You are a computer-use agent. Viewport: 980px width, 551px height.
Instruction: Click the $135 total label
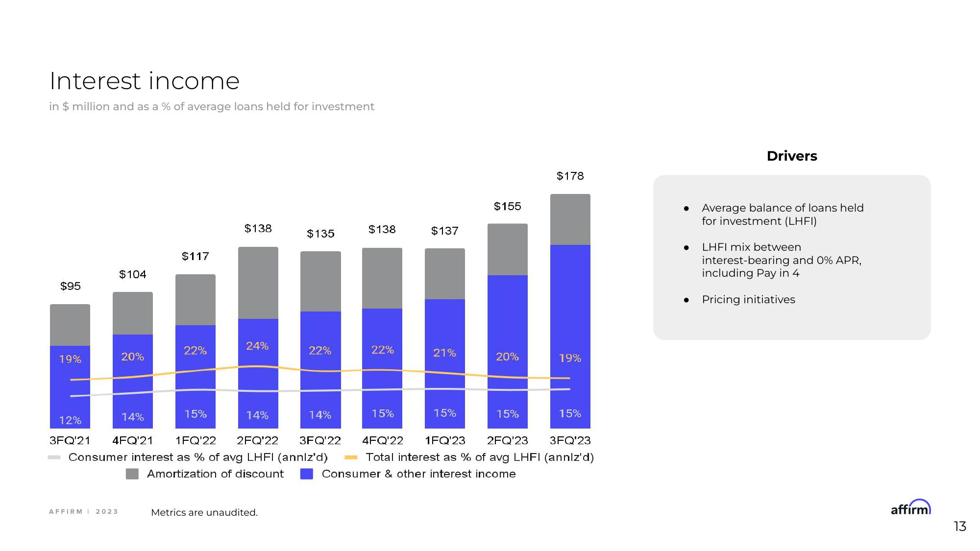(x=320, y=234)
